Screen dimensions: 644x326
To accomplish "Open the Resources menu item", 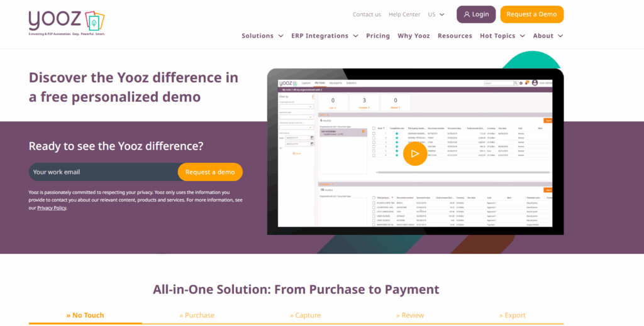I will click(x=455, y=36).
